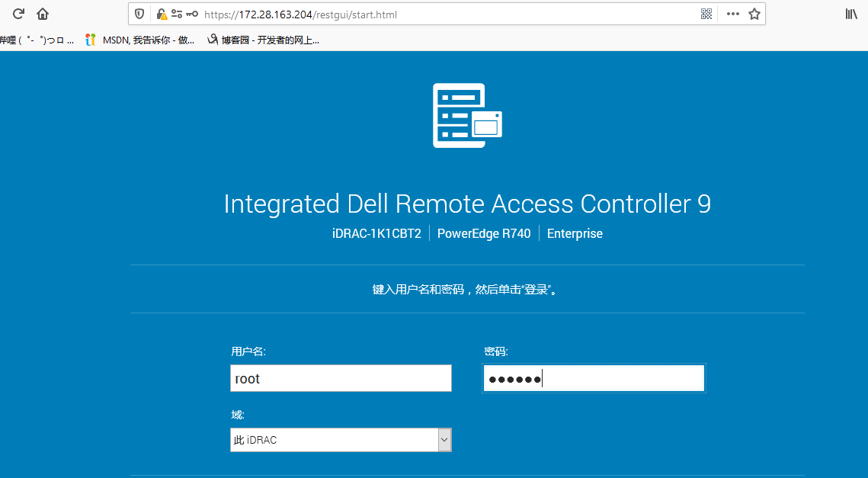Click the PowerEdge R740 model text

pyautogui.click(x=484, y=234)
